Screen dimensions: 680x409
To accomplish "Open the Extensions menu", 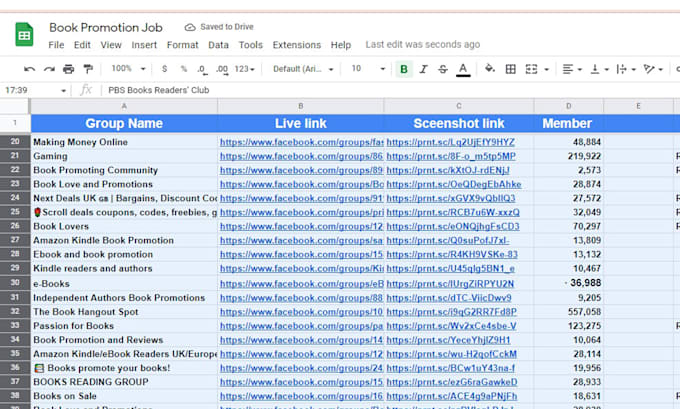I will (297, 45).
